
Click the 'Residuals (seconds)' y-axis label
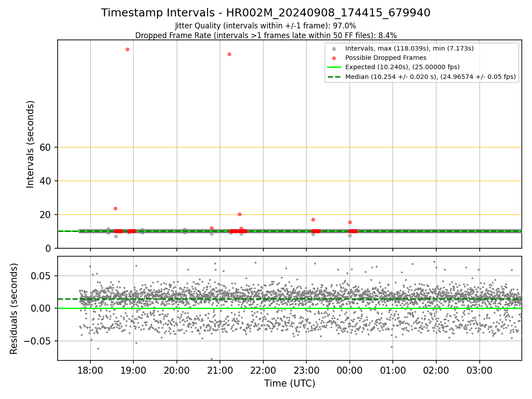tap(14, 309)
